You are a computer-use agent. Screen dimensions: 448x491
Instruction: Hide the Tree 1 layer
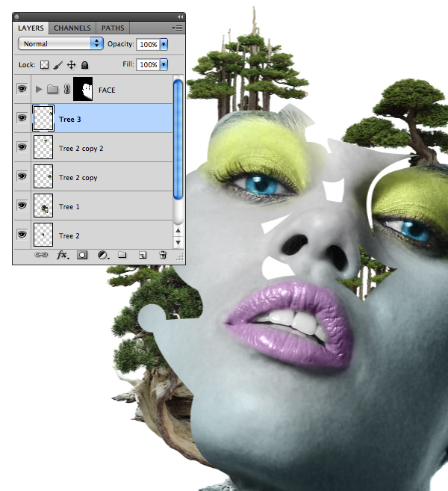(x=22, y=206)
